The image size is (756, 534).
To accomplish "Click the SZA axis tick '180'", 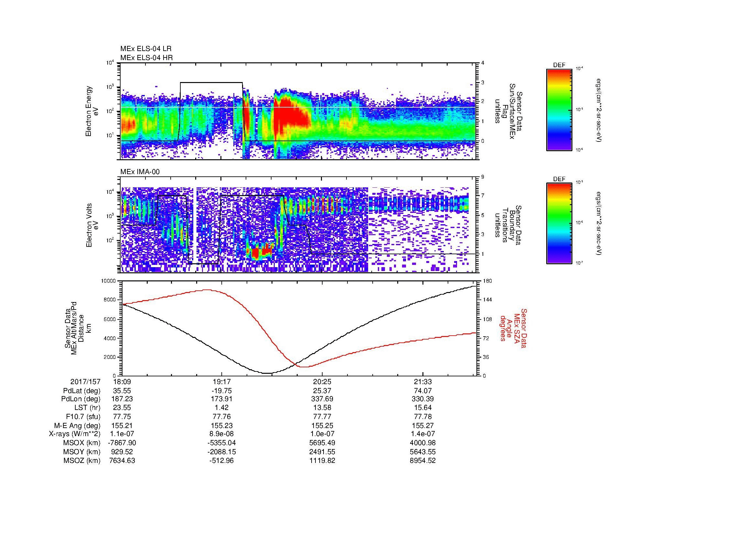I will tap(487, 281).
